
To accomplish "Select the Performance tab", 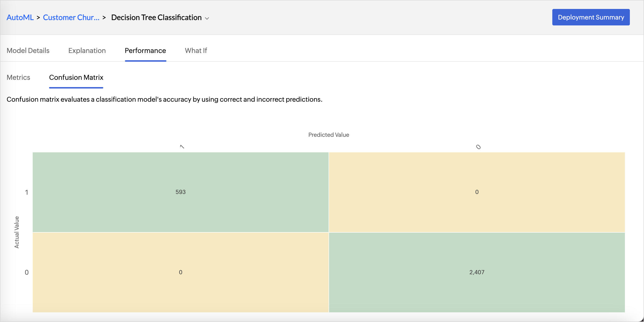I will tap(145, 51).
